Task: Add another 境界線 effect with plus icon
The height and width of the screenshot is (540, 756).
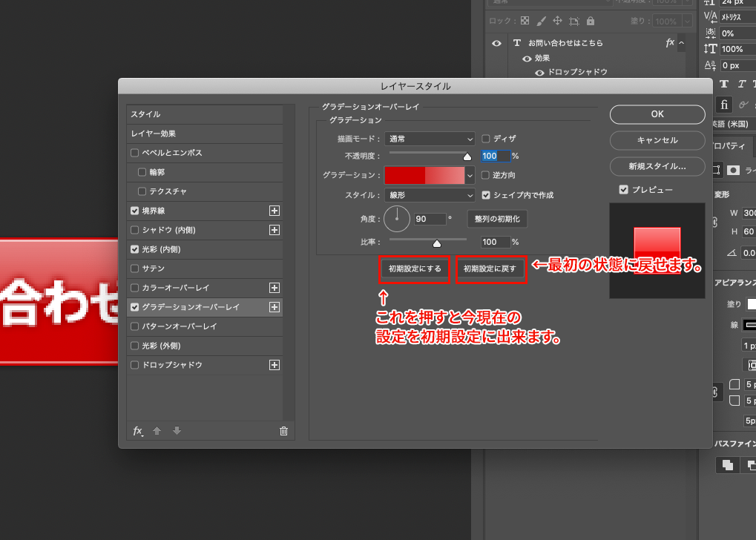Action: [x=275, y=211]
